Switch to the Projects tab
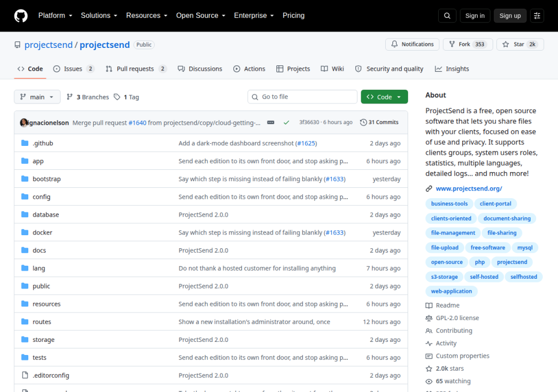 click(293, 69)
